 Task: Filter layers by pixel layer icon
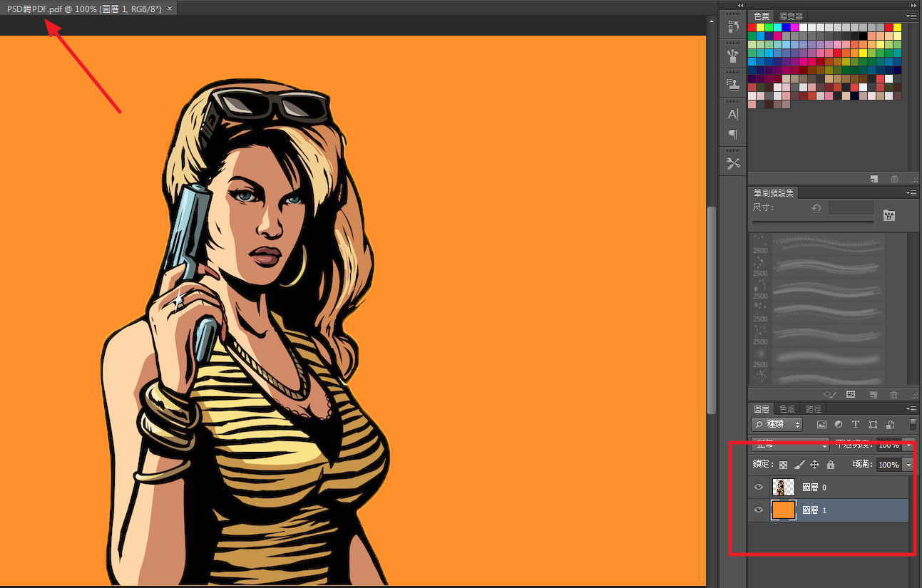click(x=821, y=425)
